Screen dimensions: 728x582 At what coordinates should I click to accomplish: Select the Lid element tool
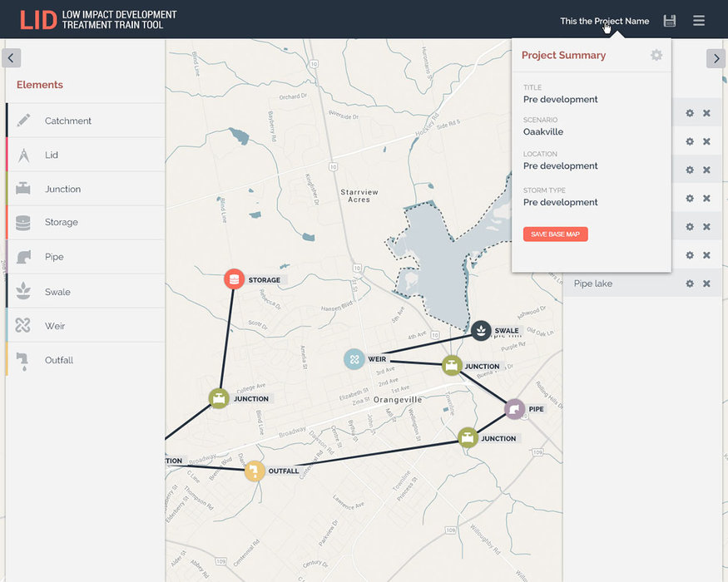click(x=52, y=155)
